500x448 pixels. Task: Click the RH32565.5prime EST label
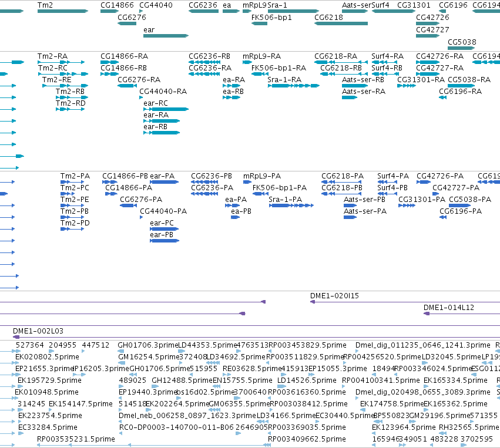click(x=469, y=427)
